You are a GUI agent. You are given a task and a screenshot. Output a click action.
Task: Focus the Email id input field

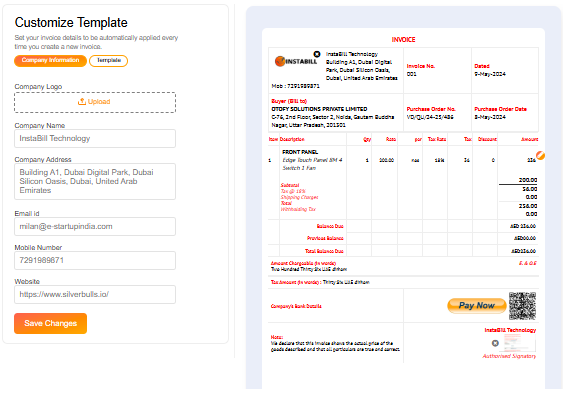coord(95,227)
